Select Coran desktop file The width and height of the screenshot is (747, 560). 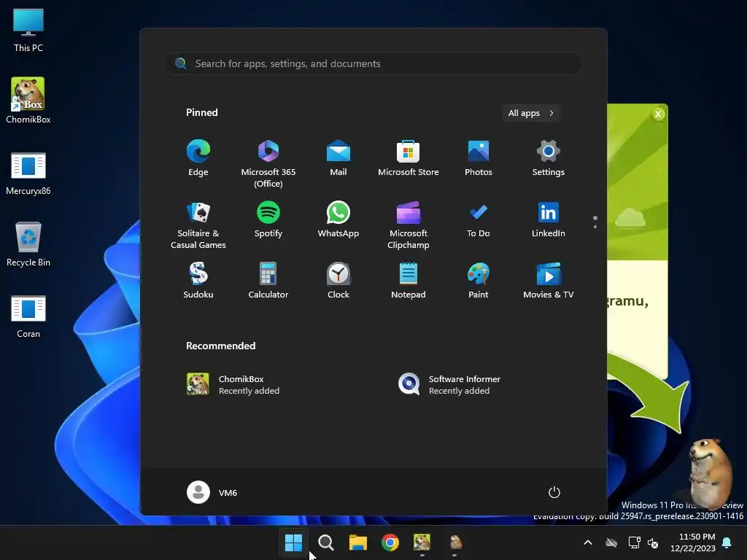click(28, 316)
